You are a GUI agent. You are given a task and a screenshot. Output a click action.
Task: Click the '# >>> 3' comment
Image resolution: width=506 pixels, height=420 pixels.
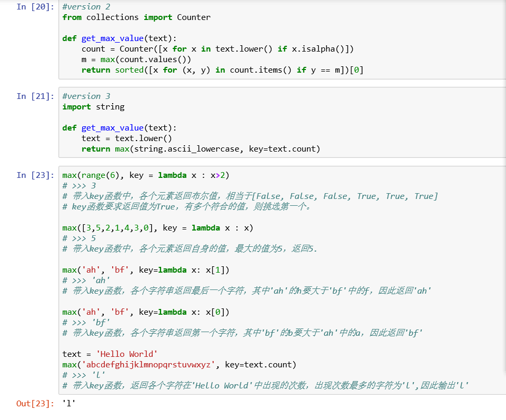(79, 186)
